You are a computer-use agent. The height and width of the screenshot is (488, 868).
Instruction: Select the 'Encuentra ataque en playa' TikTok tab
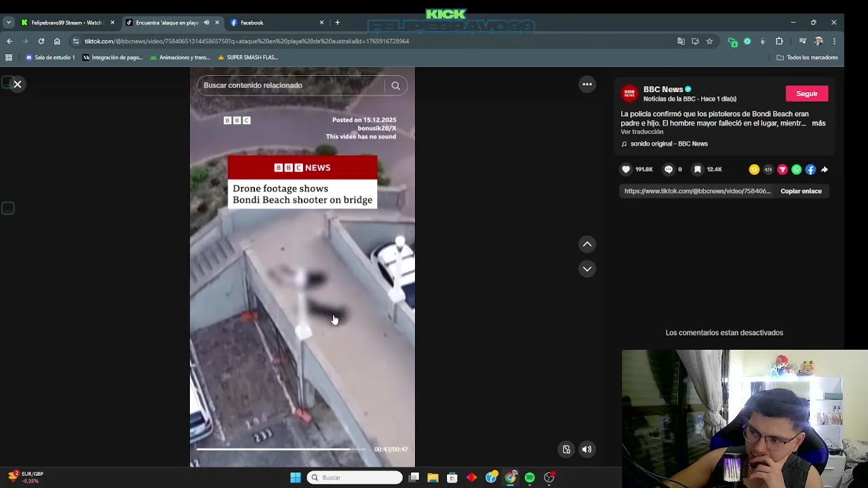click(x=167, y=22)
